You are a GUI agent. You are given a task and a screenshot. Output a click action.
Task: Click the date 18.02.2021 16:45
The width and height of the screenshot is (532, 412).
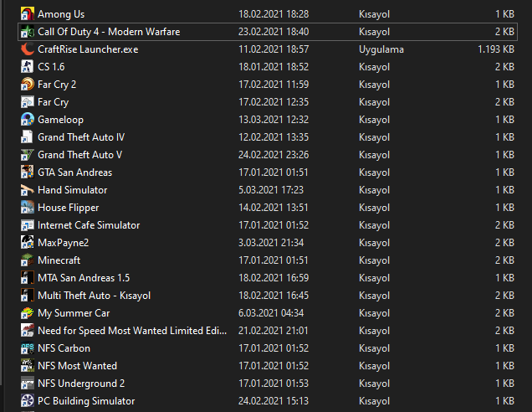(x=274, y=296)
